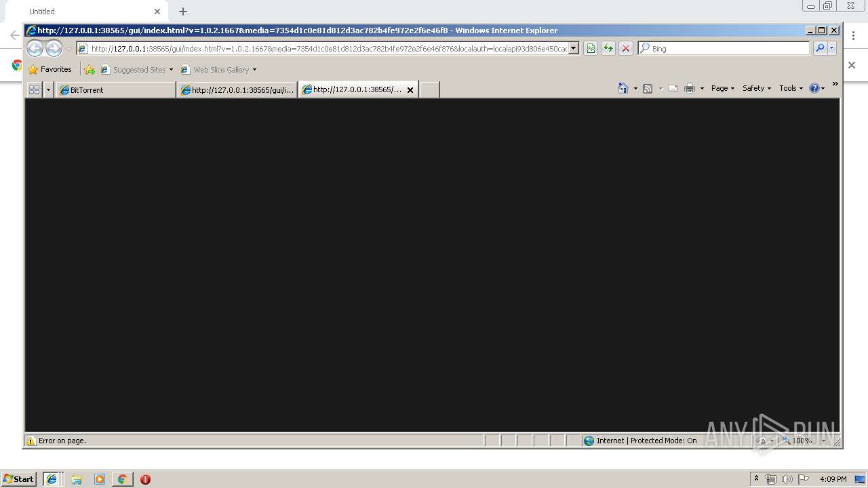Run search with the magnifier button
Screen dimensions: 868x488
pos(820,49)
